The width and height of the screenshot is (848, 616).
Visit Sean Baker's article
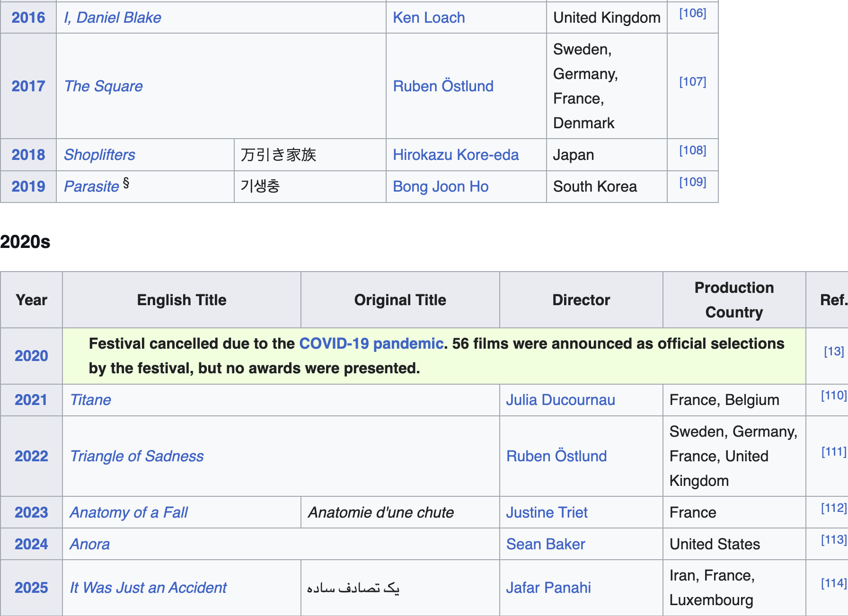tap(546, 544)
